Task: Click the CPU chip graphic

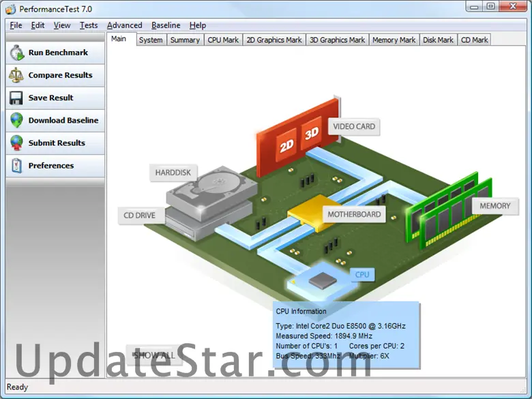Action: click(323, 281)
